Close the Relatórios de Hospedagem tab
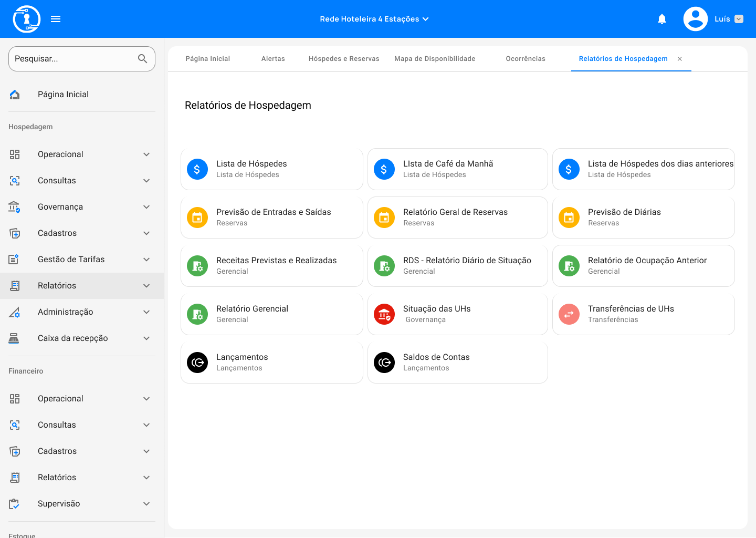Viewport: 756px width, 538px height. (680, 59)
